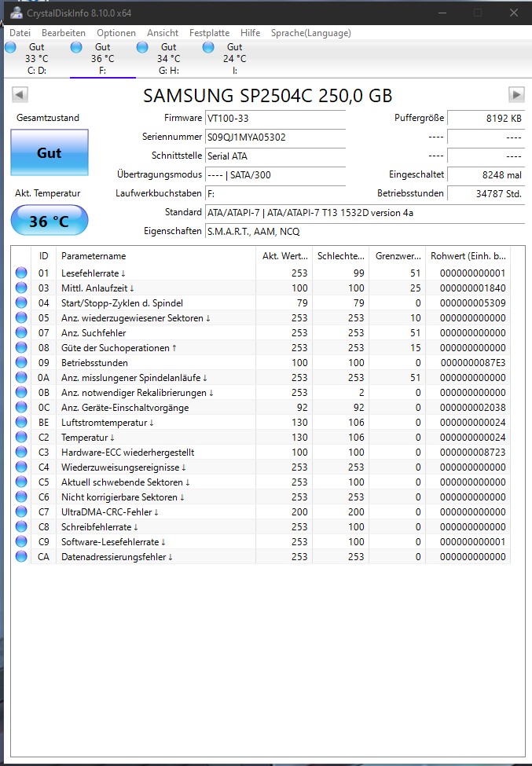Image resolution: width=532 pixels, height=766 pixels.
Task: Open the Festplatte menu
Action: pos(210,33)
